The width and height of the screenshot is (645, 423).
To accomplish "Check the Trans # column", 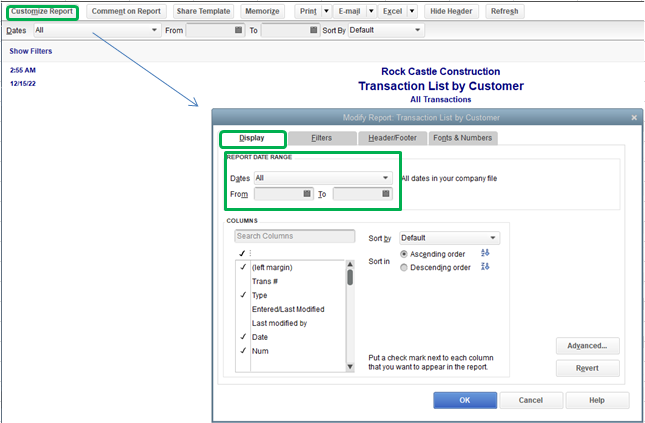I will 243,281.
